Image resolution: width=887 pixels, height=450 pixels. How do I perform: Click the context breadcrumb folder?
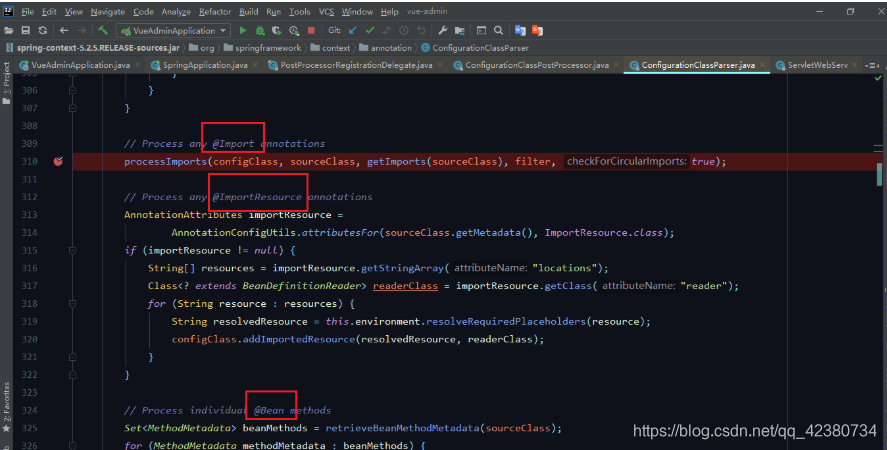click(330, 48)
